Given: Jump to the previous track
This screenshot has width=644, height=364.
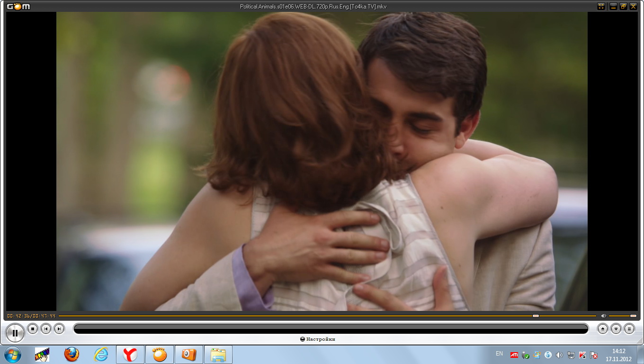Looking at the screenshot, I should click(46, 328).
